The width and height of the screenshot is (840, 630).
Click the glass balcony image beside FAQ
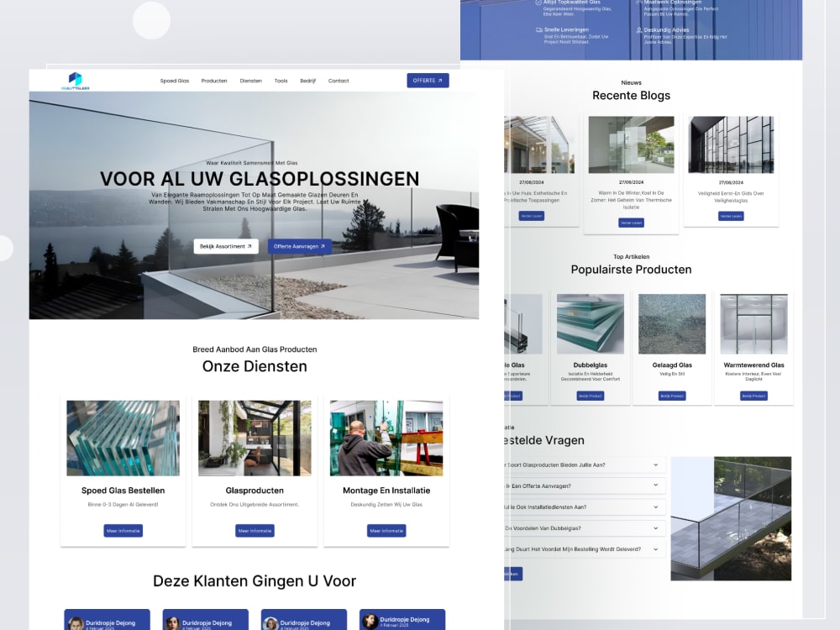pos(731,518)
